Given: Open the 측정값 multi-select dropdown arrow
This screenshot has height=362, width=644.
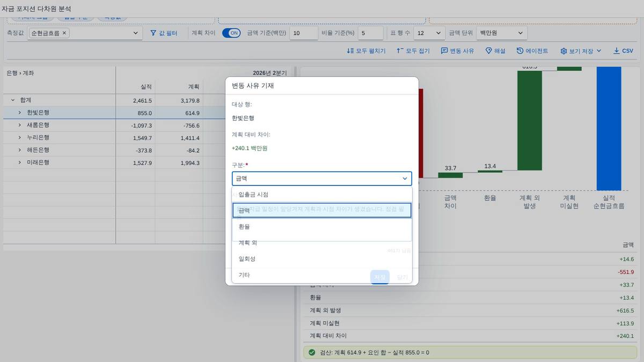Looking at the screenshot, I should coord(136,33).
